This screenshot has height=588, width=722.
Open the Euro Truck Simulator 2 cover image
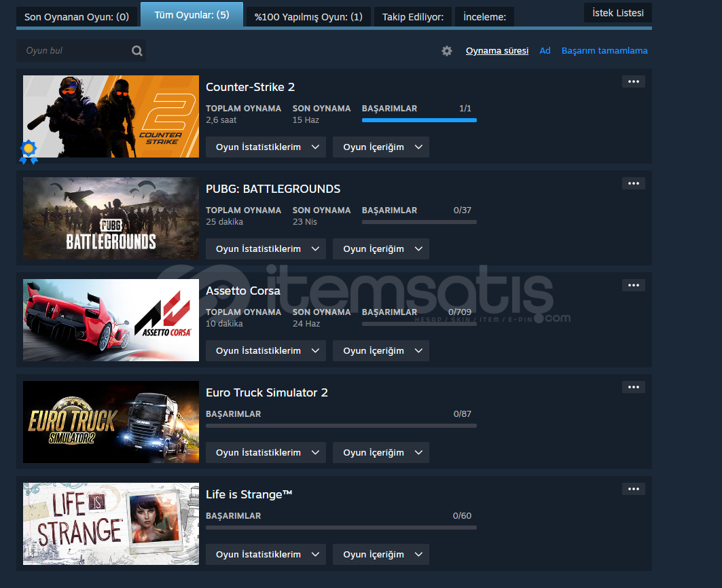coord(111,422)
